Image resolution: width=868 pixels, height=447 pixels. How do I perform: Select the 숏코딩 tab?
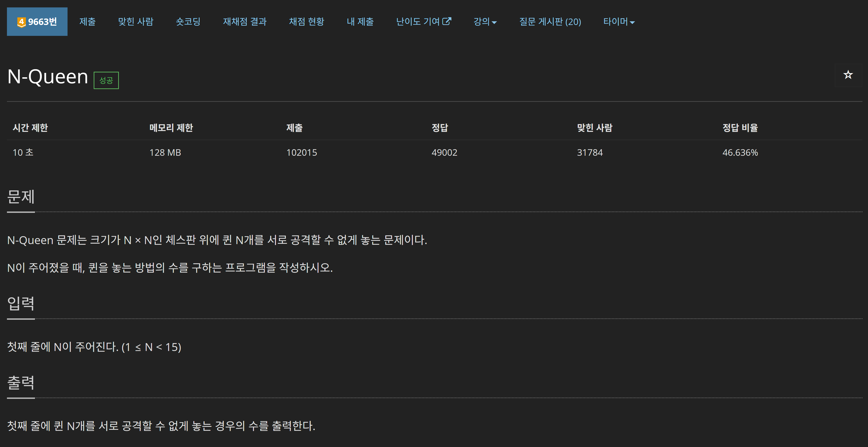[x=188, y=22]
